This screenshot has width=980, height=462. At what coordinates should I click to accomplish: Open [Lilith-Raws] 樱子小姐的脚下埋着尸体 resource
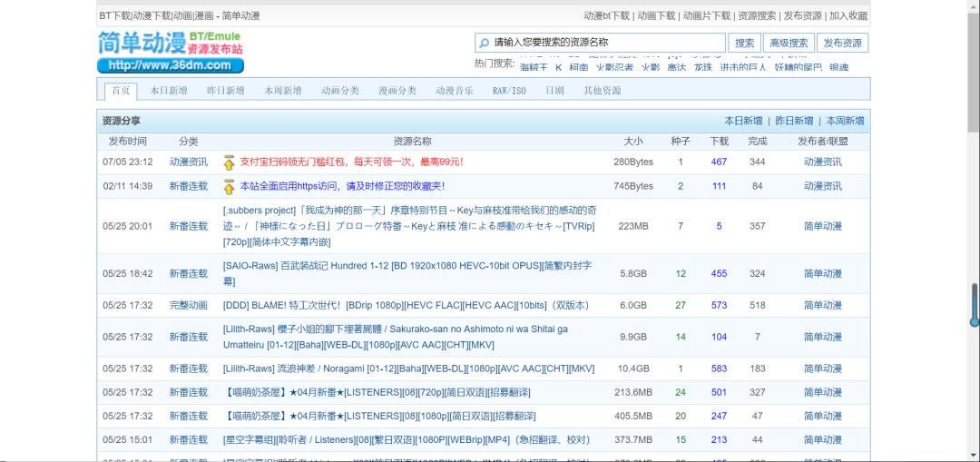[395, 337]
